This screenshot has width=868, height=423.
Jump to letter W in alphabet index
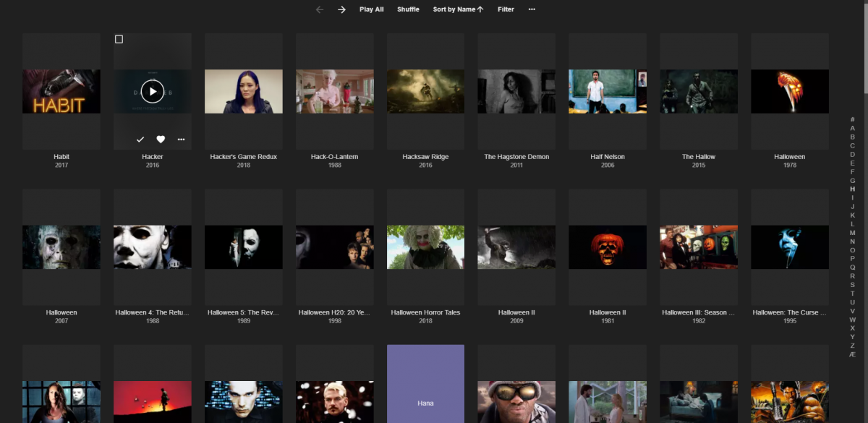tap(852, 320)
